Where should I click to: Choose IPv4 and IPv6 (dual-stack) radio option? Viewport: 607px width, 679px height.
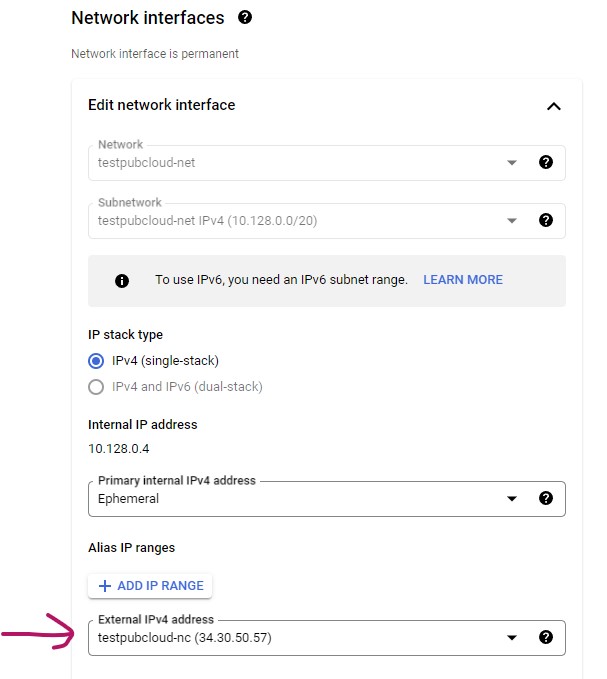pyautogui.click(x=96, y=387)
